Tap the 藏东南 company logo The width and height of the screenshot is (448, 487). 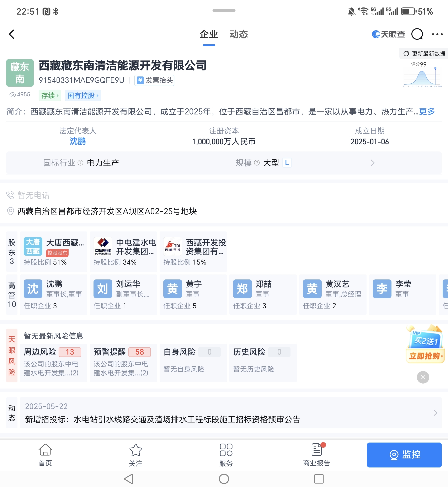click(20, 73)
